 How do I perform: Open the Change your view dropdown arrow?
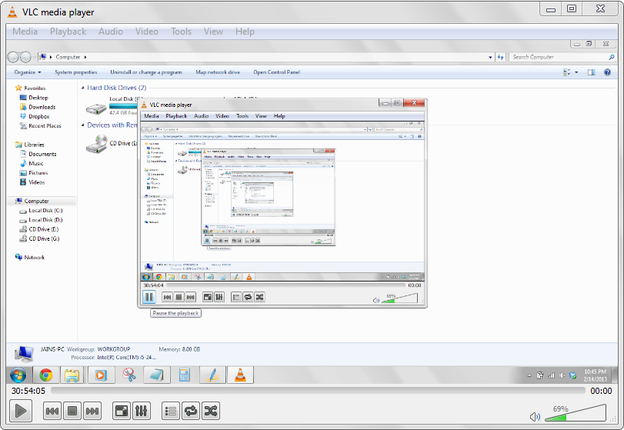click(576, 72)
